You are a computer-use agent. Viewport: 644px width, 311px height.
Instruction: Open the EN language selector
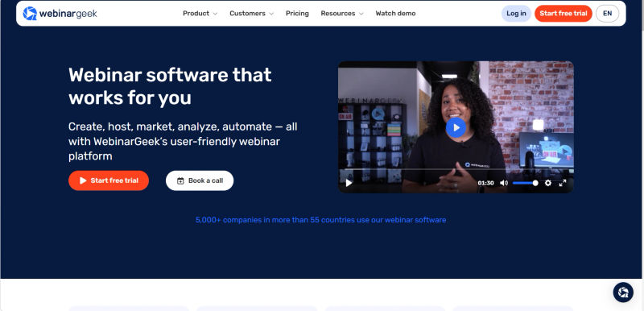pos(608,14)
